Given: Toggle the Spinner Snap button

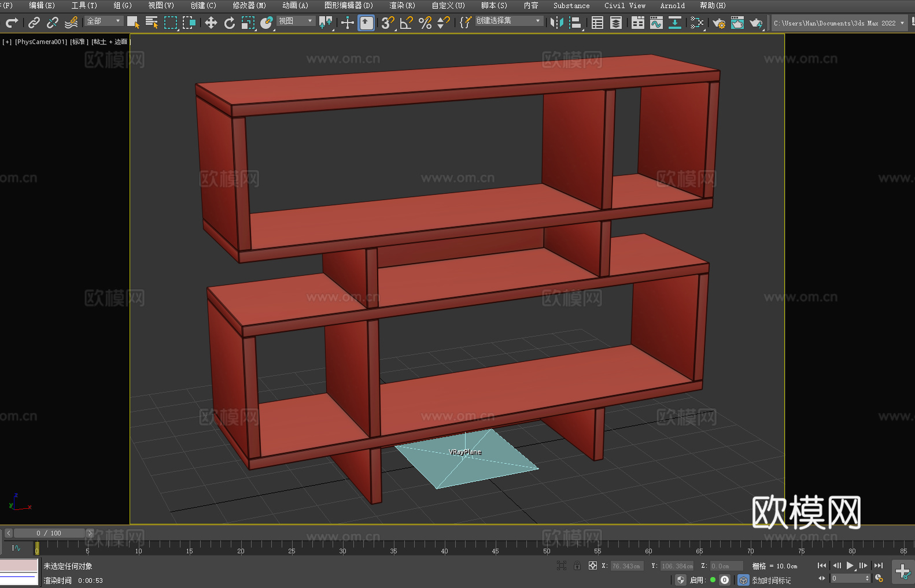Looking at the screenshot, I should click(443, 23).
